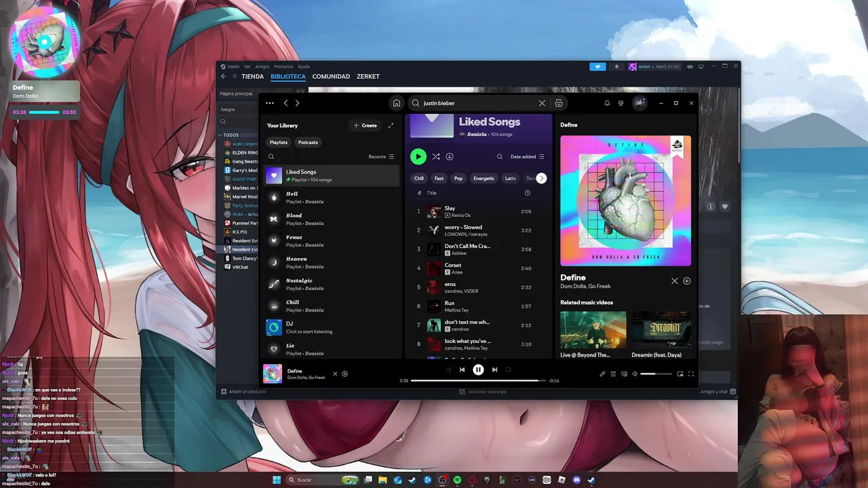The height and width of the screenshot is (488, 868).
Task: Open the Blood playlist
Action: tap(332, 219)
